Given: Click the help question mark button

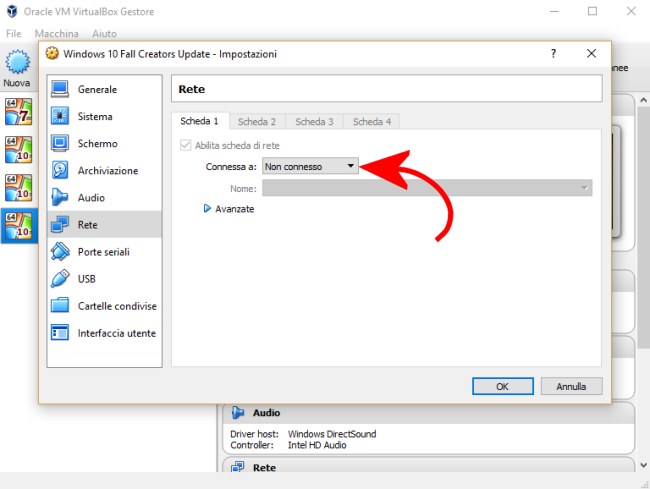Looking at the screenshot, I should coord(553,53).
